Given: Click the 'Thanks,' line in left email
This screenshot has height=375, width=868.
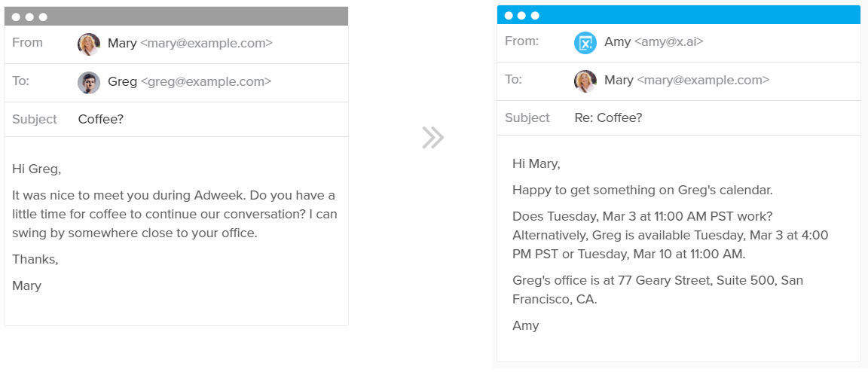Looking at the screenshot, I should pos(35,259).
